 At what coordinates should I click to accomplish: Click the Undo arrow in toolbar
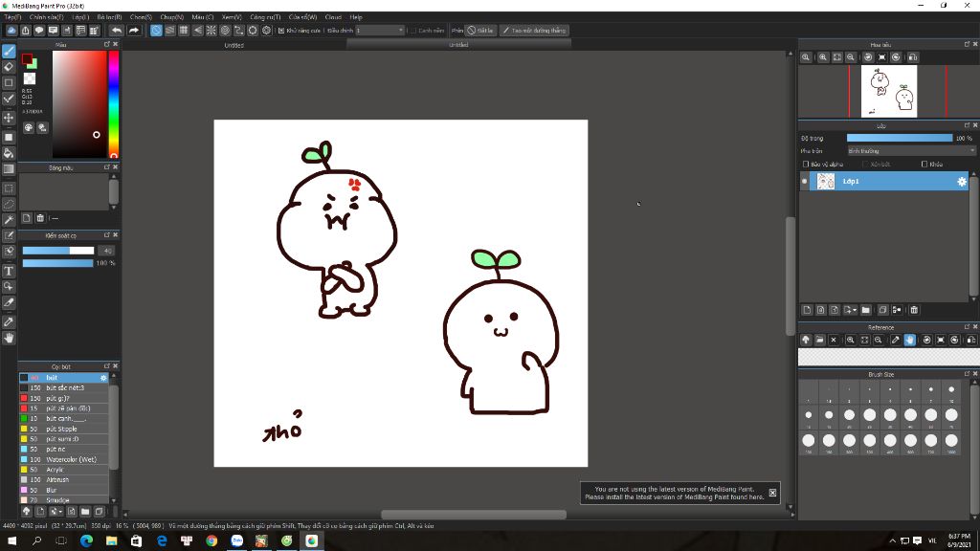point(117,30)
